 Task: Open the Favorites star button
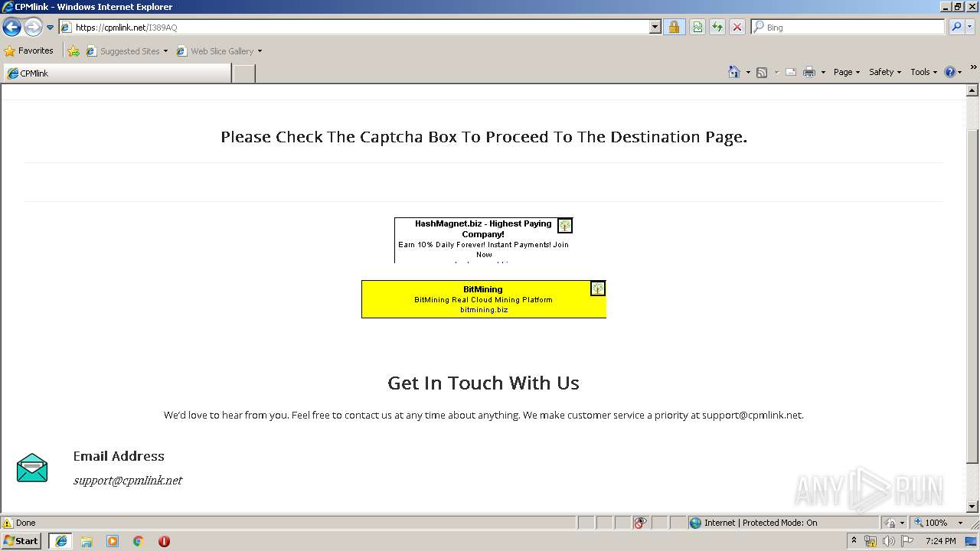click(x=29, y=51)
